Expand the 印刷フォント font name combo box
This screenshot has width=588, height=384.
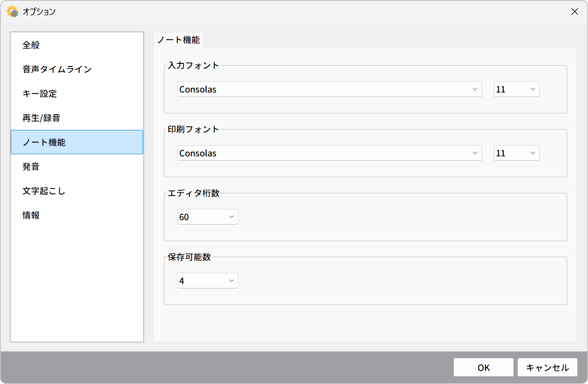pos(329,153)
